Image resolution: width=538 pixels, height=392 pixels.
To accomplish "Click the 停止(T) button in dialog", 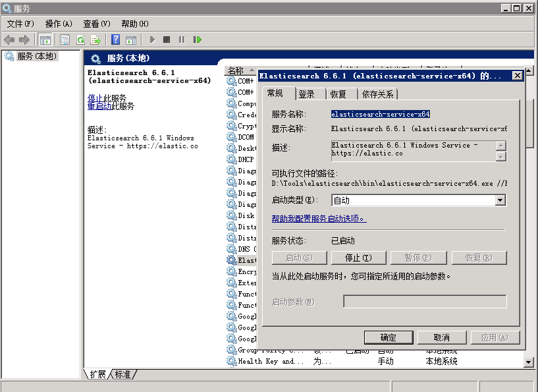I will click(358, 258).
